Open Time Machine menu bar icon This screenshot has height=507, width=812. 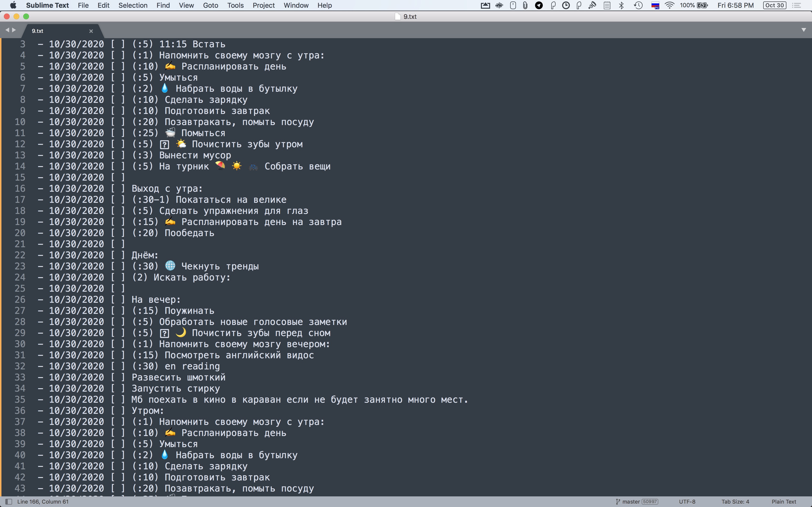(x=638, y=5)
